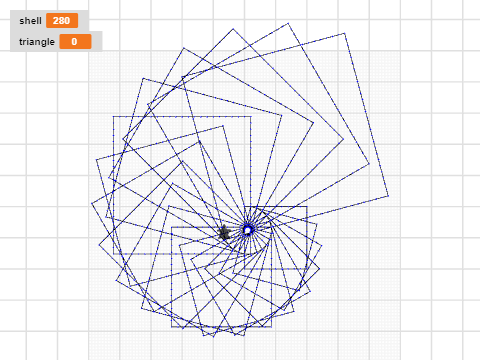Click the top-left corner of the large upright square
Image resolution: width=480 pixels, height=360 pixels.
point(113,117)
